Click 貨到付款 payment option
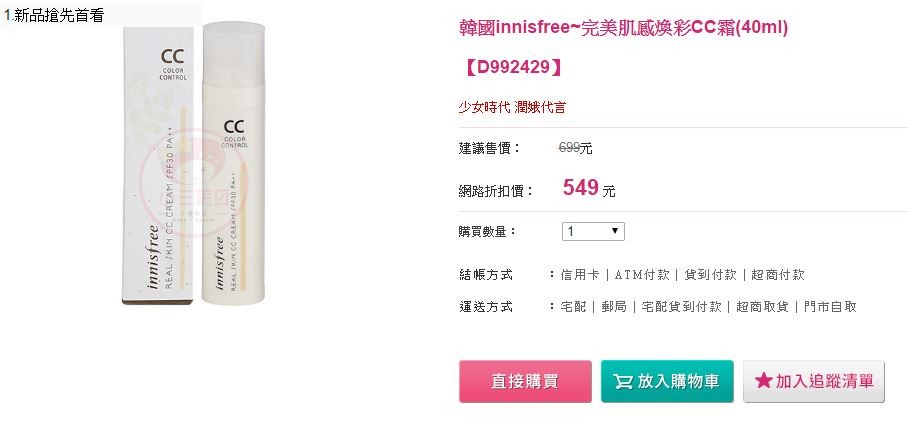 point(710,274)
